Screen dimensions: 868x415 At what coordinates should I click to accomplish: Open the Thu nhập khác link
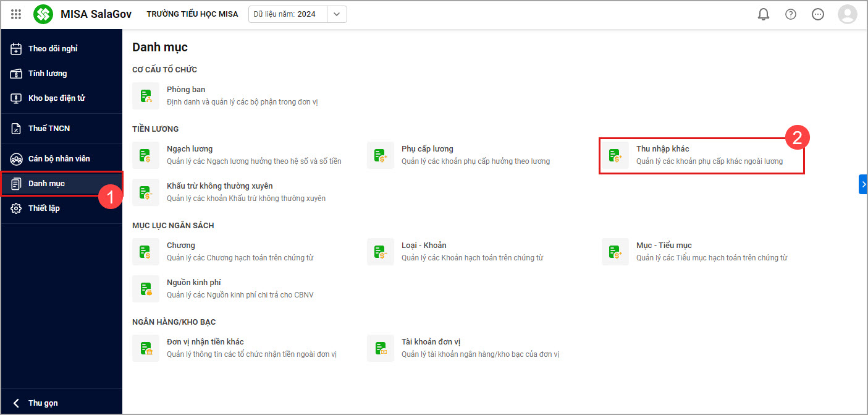(663, 149)
